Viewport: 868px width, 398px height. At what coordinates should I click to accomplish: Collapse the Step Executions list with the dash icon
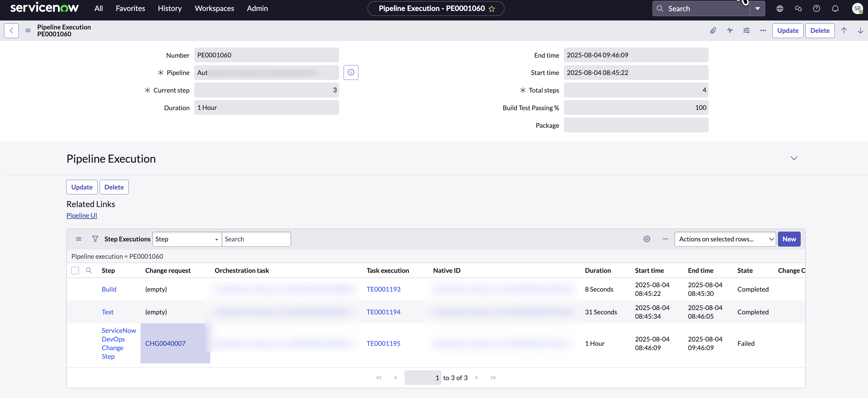tap(665, 239)
